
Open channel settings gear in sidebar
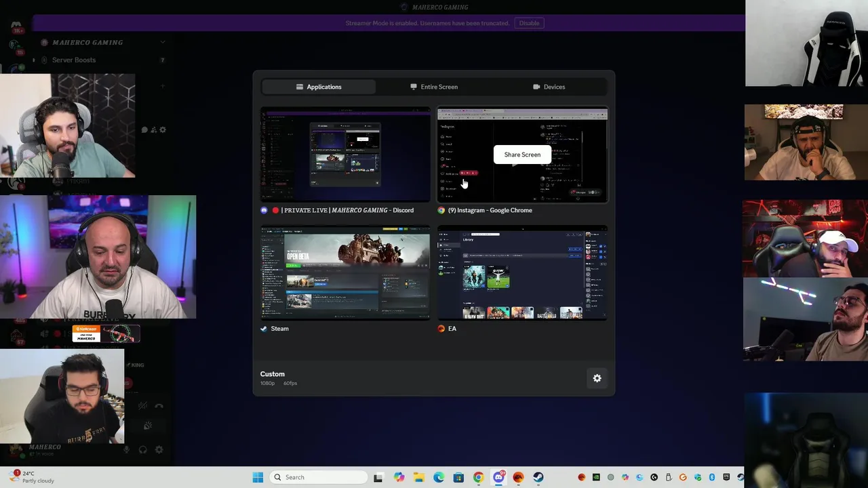click(x=162, y=129)
